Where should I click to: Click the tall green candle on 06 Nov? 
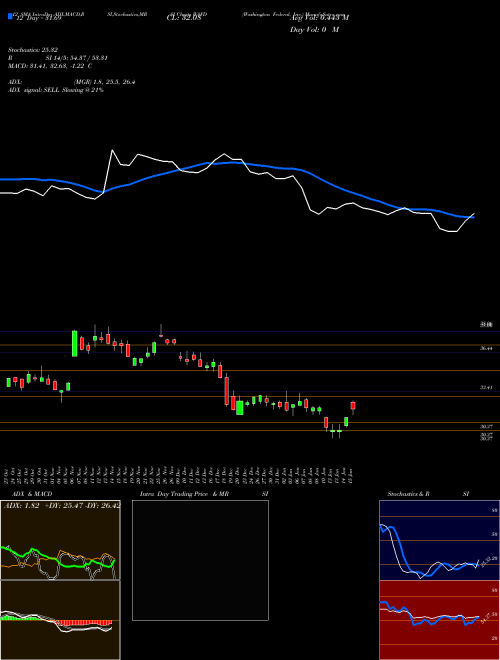pyautogui.click(x=74, y=343)
